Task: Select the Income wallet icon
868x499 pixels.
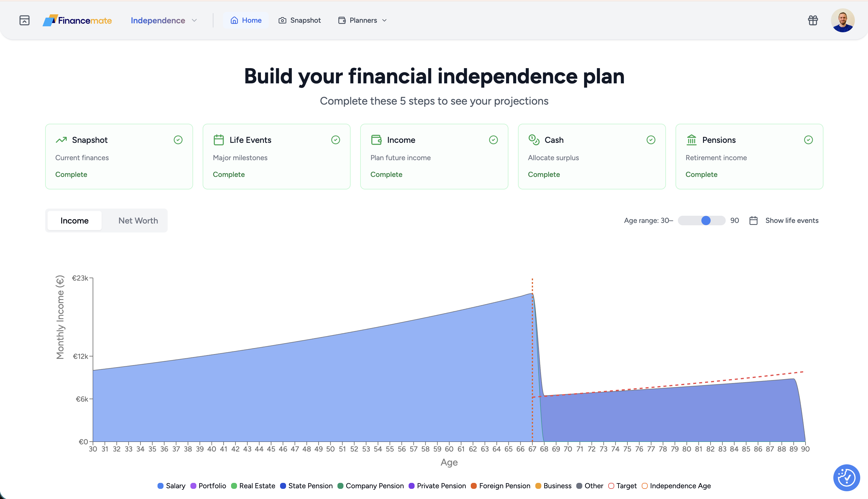Action: point(376,140)
